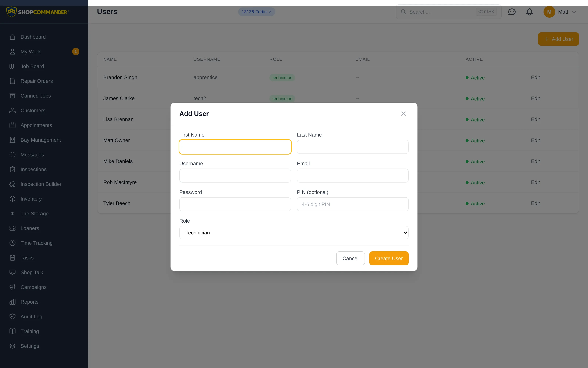The image size is (588, 368).
Task: Click the Active status for Mike Daniels
Action: click(x=475, y=162)
